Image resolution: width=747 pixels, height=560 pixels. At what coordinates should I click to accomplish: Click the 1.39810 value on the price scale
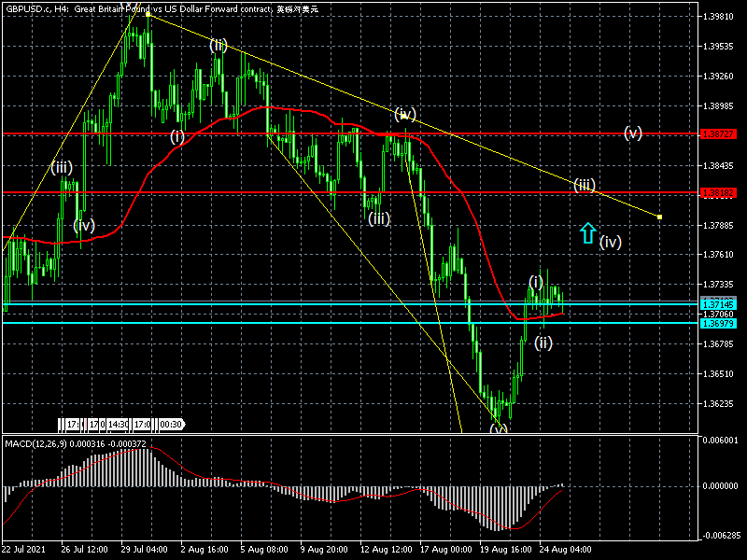(718, 17)
